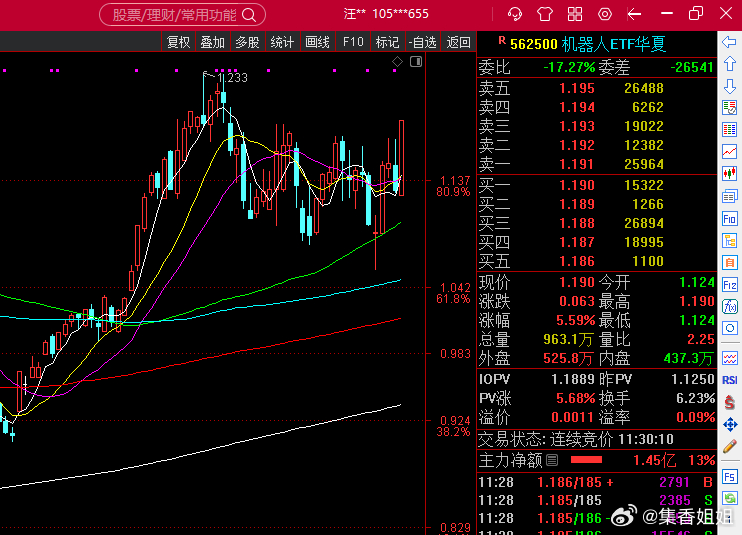Click the 返回 toolbar button
The width and height of the screenshot is (742, 535).
tap(459, 42)
